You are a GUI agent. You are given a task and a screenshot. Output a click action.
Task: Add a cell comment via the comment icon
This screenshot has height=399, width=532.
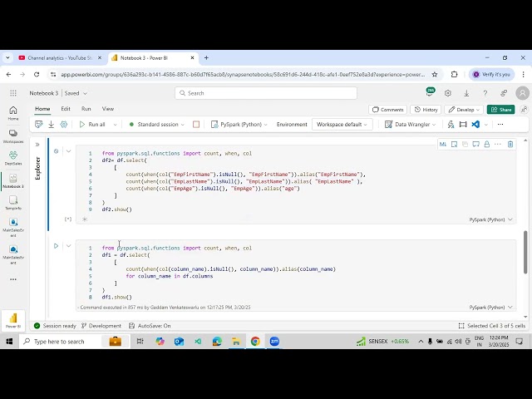pyautogui.click(x=476, y=144)
